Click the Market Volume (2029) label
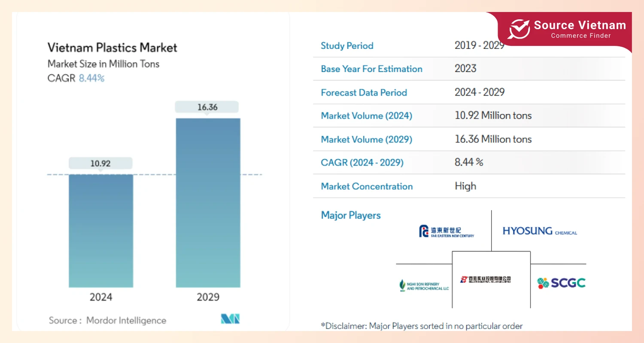This screenshot has height=343, width=644. point(367,139)
